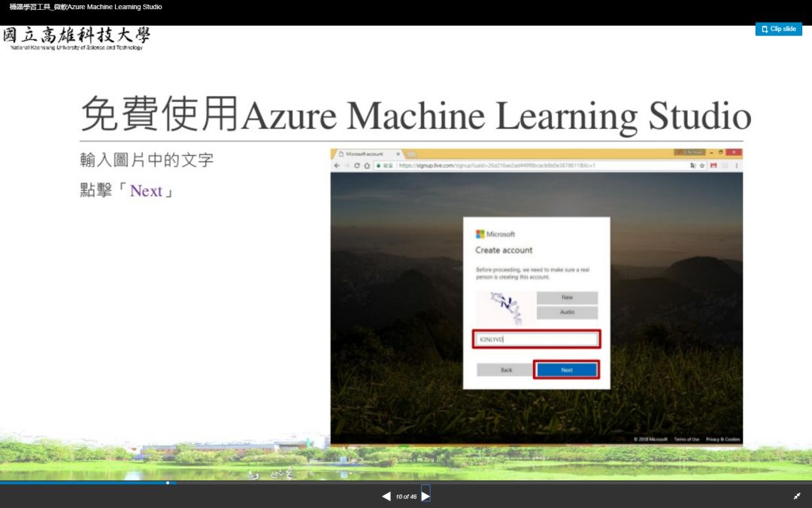Go to the previous slide arrow

click(386, 497)
